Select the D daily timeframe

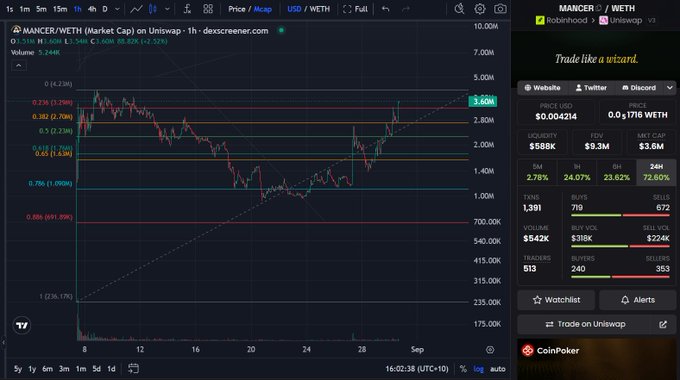[x=105, y=9]
